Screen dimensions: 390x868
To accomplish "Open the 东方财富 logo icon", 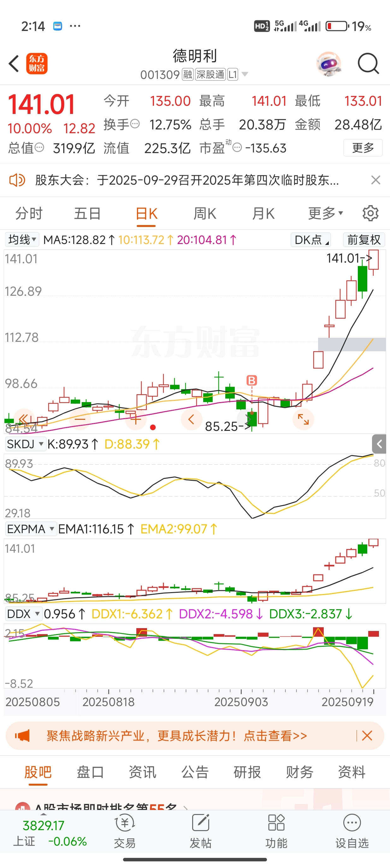I will tap(37, 63).
